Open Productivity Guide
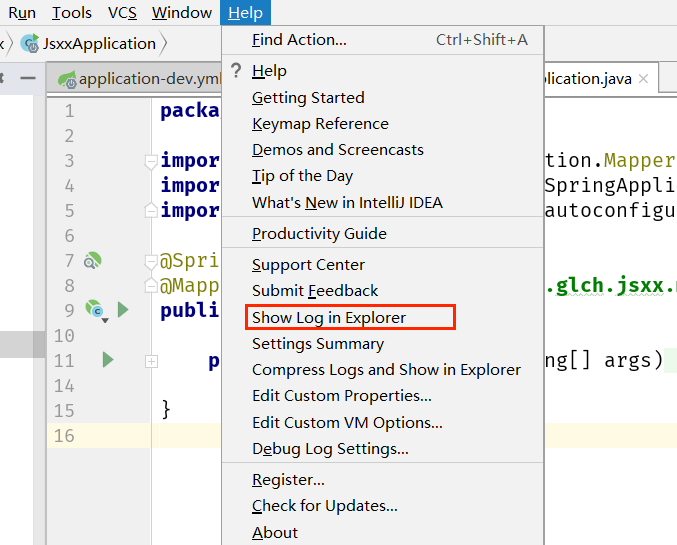 383,234
